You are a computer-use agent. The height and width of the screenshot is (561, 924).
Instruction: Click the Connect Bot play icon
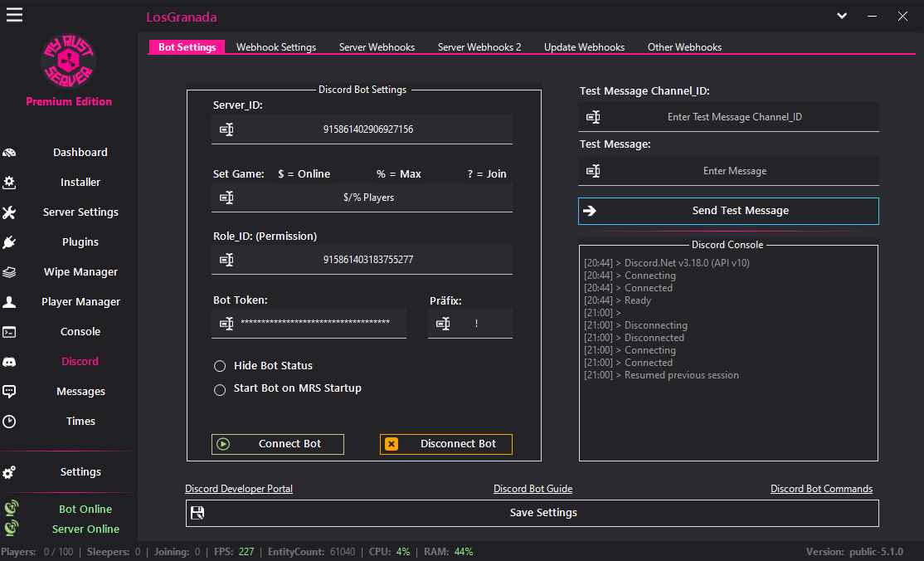point(223,444)
